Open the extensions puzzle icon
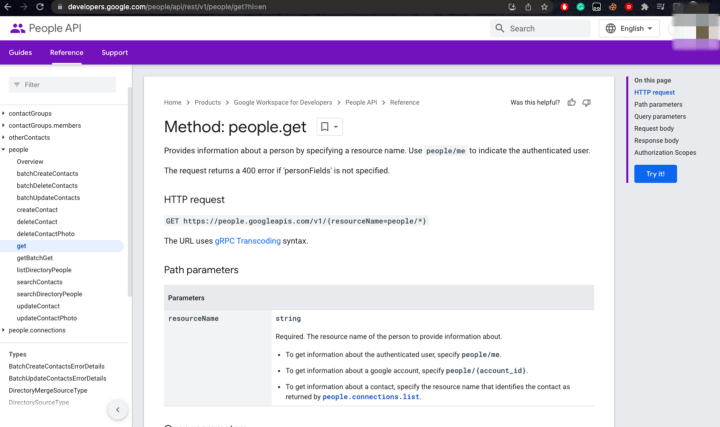This screenshot has height=427, width=720. pyautogui.click(x=645, y=7)
